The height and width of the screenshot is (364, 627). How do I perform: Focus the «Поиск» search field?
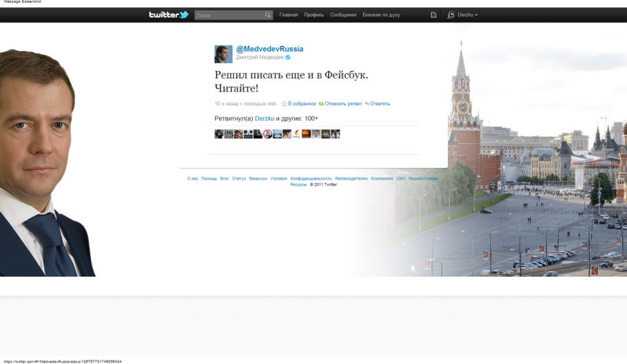coord(229,15)
